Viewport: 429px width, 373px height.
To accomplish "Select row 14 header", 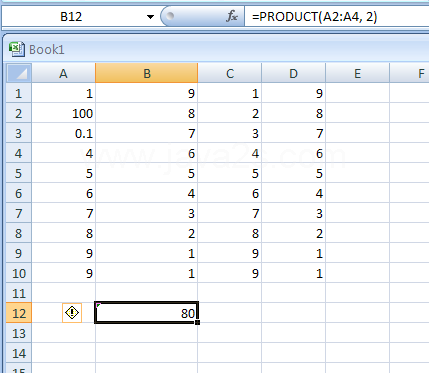I will (x=19, y=353).
